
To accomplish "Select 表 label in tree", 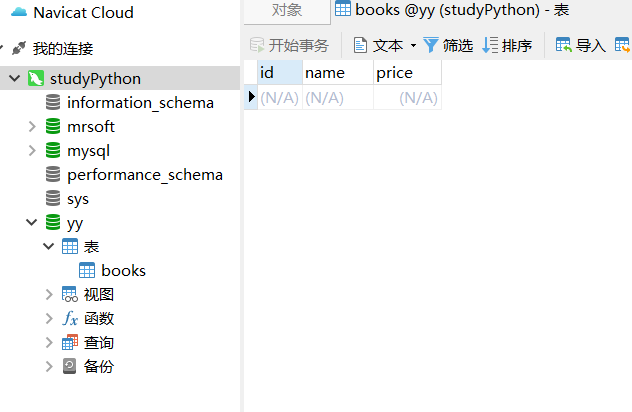I will (x=91, y=247).
